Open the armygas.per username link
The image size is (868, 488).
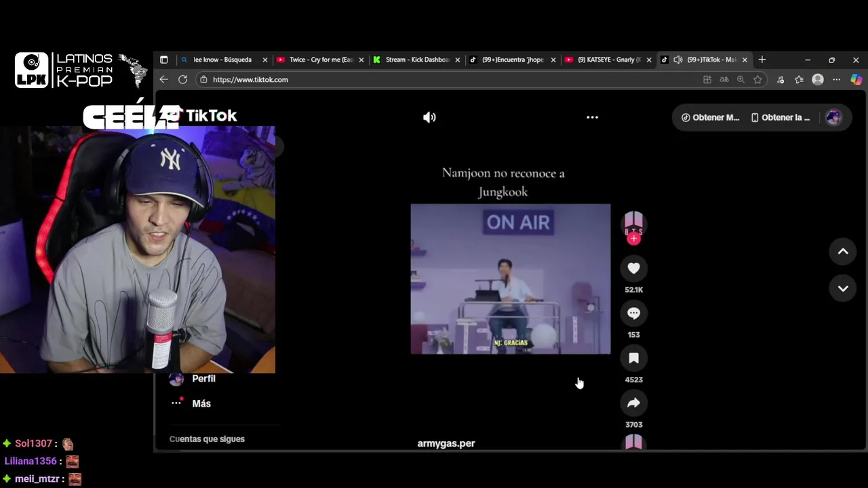click(x=446, y=443)
